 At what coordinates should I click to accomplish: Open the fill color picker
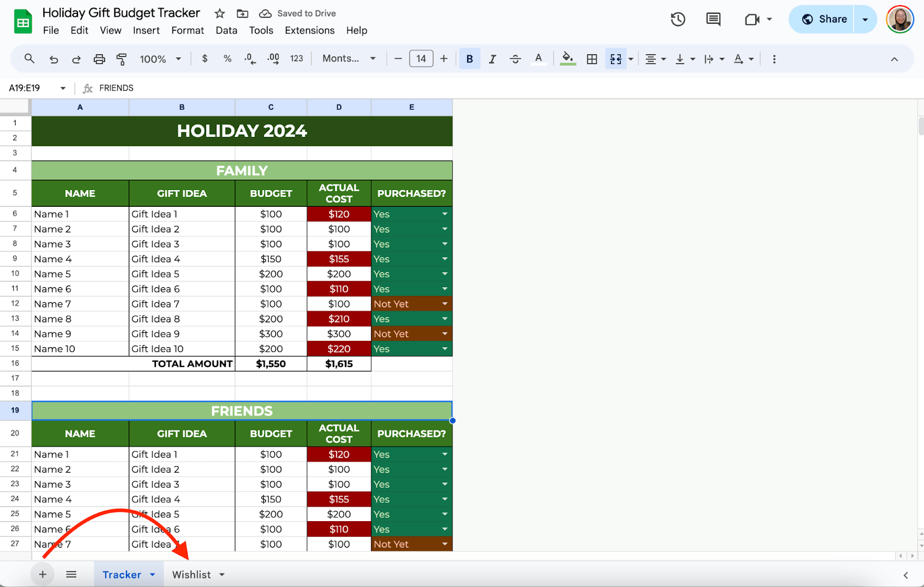point(568,58)
